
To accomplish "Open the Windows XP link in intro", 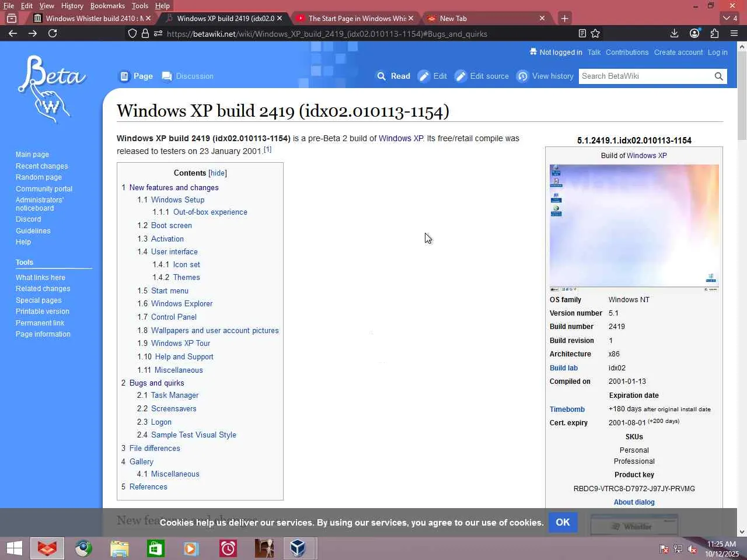I will [x=401, y=139].
